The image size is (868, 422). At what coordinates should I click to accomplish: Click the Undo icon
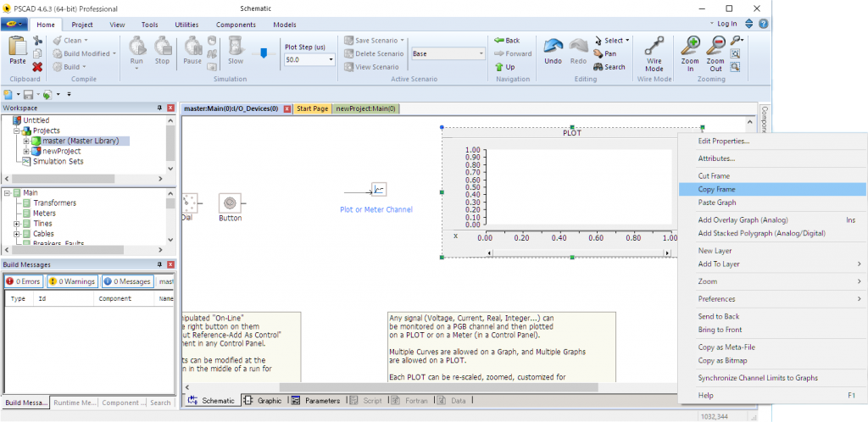(x=553, y=49)
